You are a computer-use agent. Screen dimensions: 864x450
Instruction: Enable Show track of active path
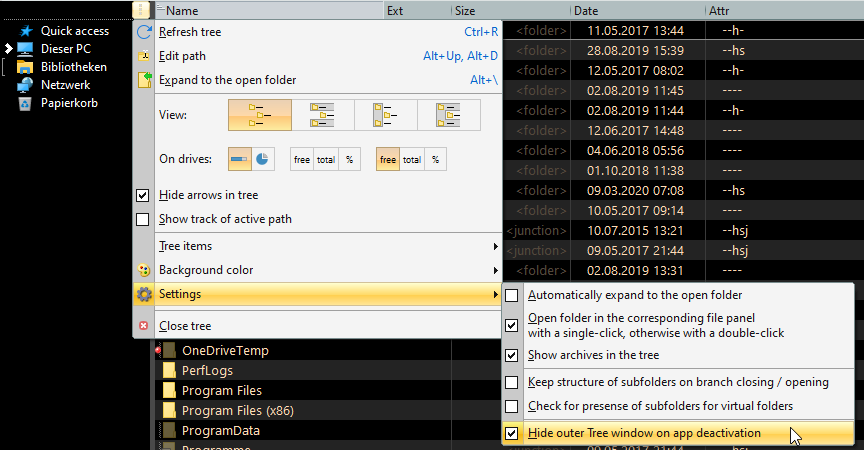coord(142,220)
